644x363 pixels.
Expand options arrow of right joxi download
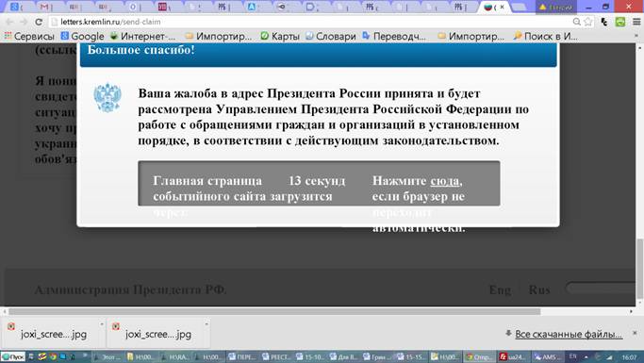(206, 324)
